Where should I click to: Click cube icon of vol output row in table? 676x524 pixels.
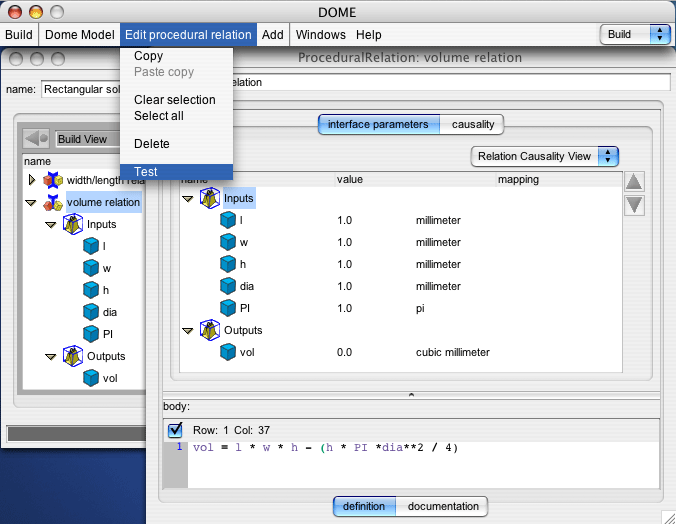click(228, 352)
